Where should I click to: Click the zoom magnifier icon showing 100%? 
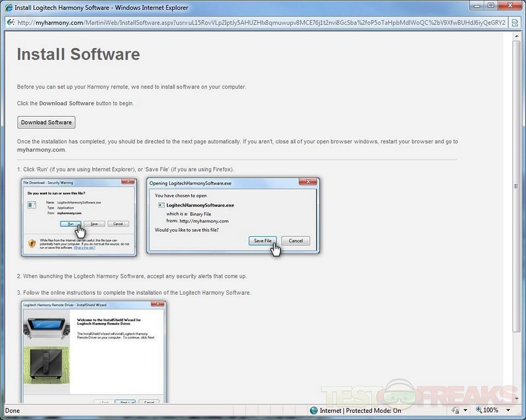[x=479, y=410]
